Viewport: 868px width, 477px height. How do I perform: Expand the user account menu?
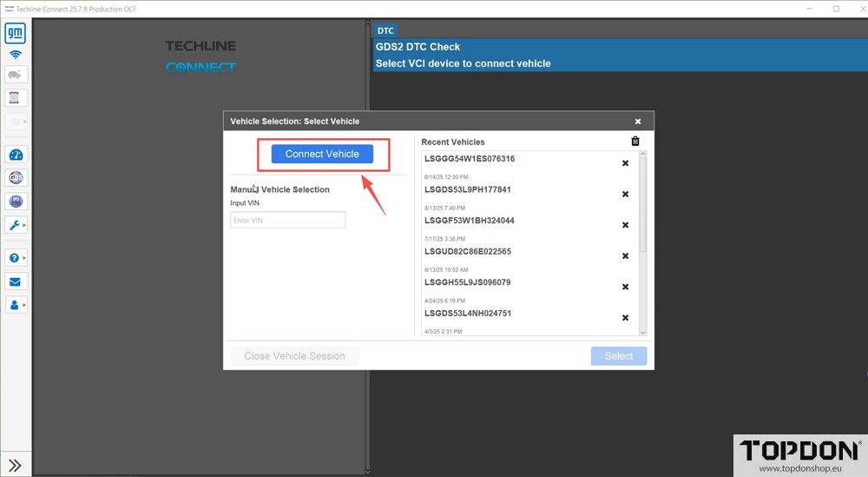(16, 305)
